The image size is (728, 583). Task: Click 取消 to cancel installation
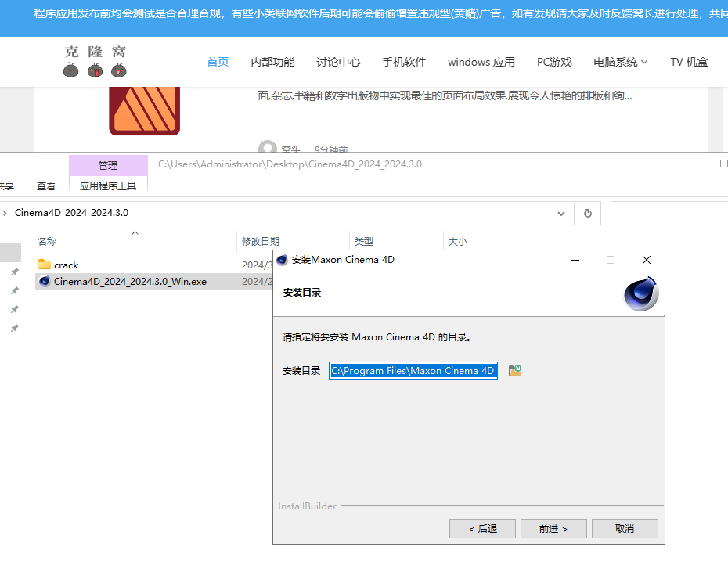point(625,529)
